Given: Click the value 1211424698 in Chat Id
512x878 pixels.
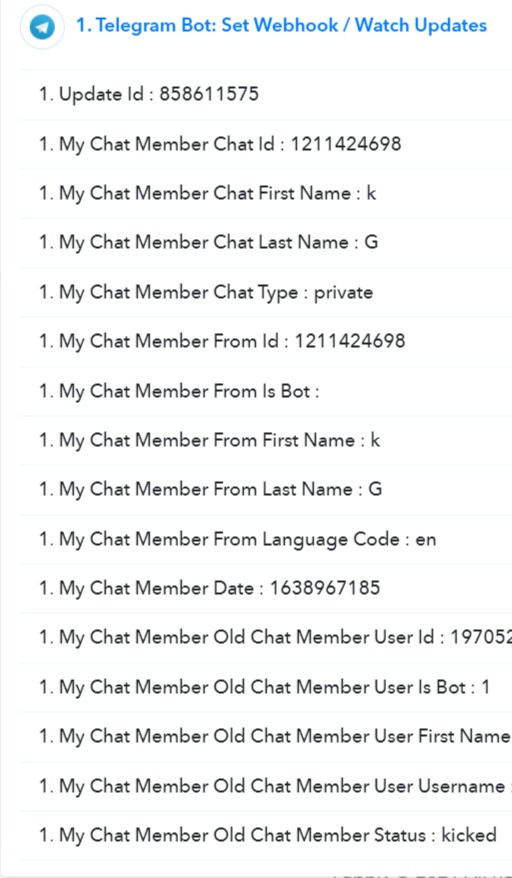Looking at the screenshot, I should click(346, 144).
